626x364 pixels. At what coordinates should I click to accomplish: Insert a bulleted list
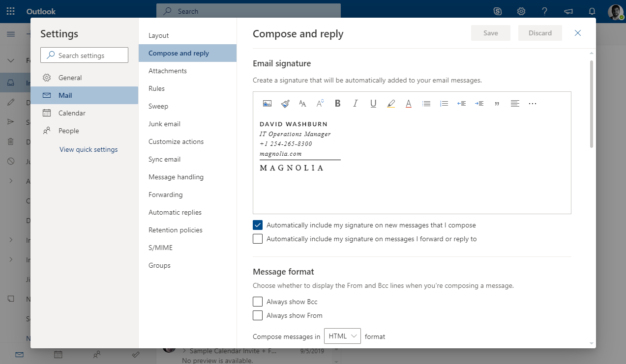point(426,104)
